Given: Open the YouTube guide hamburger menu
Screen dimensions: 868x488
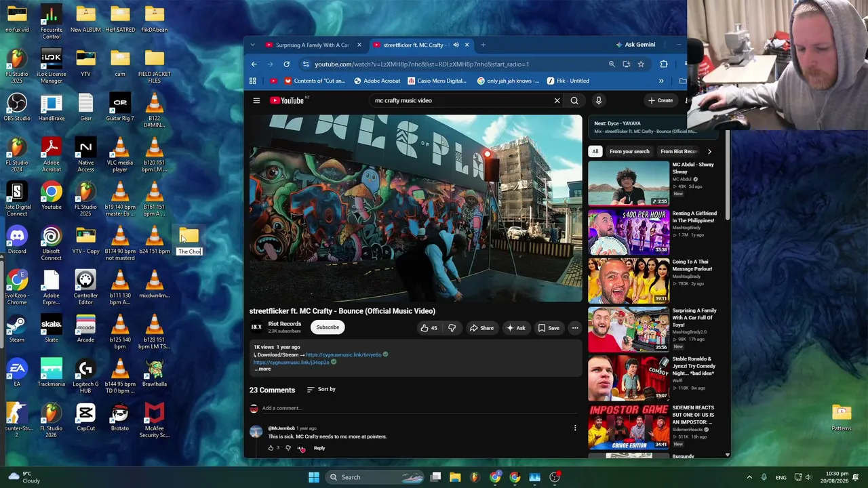Looking at the screenshot, I should [x=256, y=100].
